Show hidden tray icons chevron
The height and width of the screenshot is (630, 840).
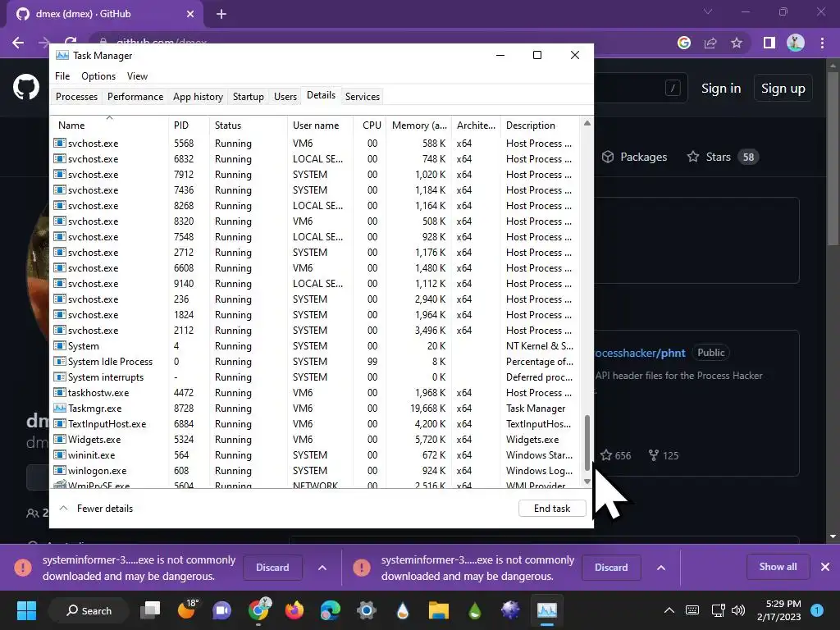click(669, 609)
